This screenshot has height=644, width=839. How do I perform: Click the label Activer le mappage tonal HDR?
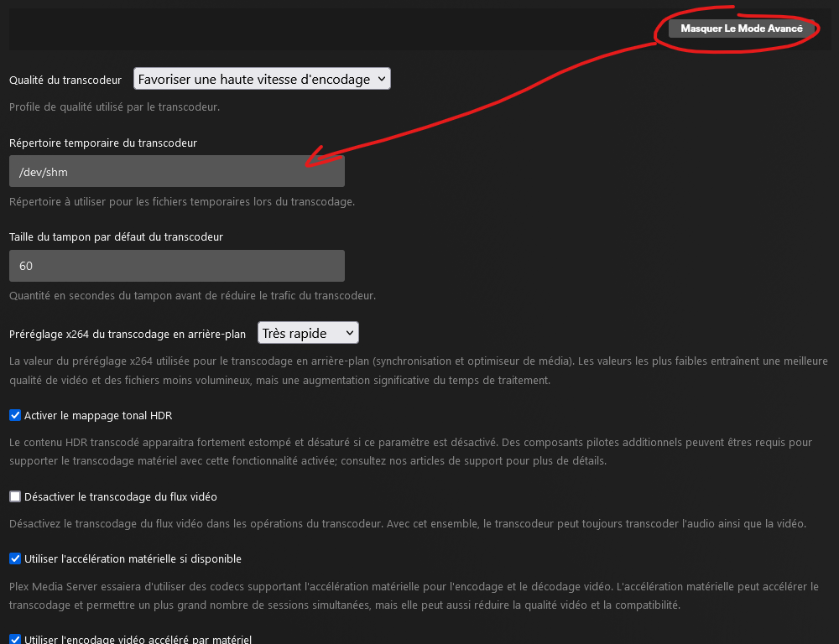98,416
